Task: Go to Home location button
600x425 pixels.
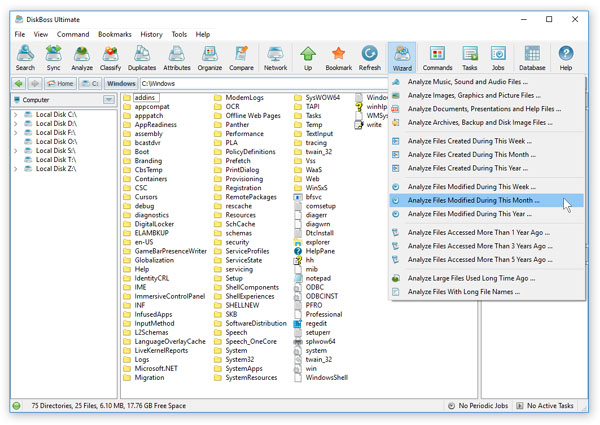Action: click(60, 83)
